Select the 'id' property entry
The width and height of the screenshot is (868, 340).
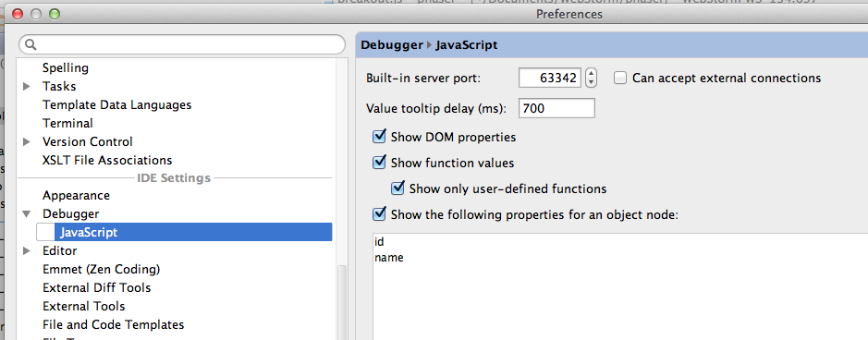pos(379,241)
